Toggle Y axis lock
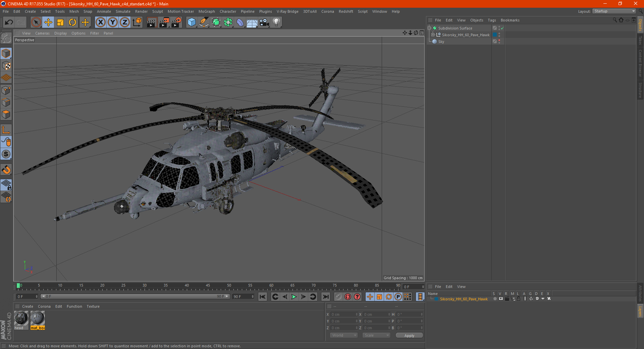Image resolution: width=644 pixels, height=349 pixels. coord(113,22)
